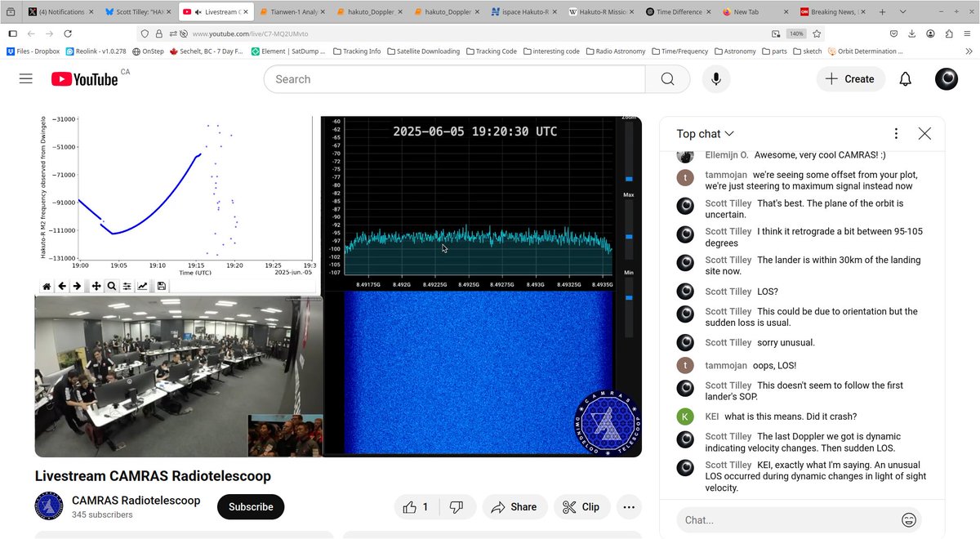980x539 pixels.
Task: Click the YouTube search magnifier button
Action: pos(667,79)
